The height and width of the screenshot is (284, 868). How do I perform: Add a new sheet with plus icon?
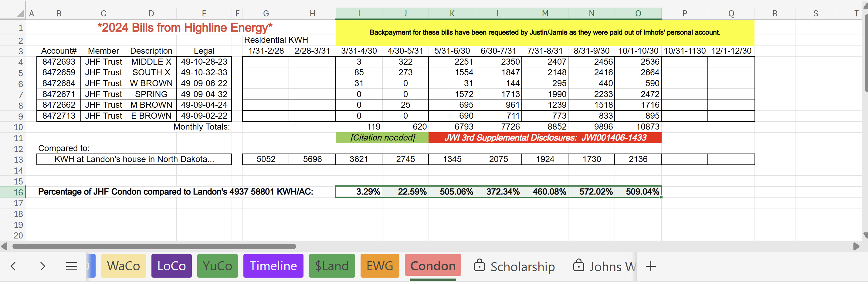tap(651, 266)
